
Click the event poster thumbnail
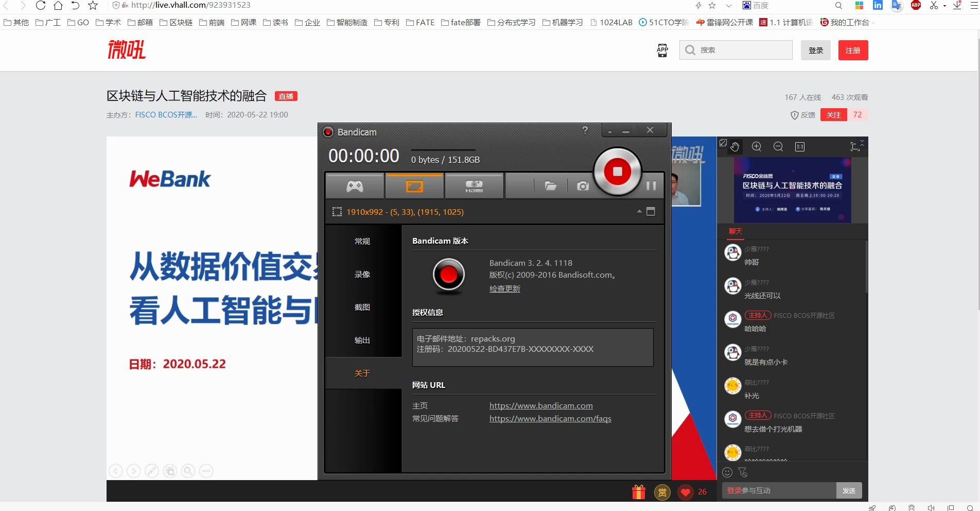(x=792, y=190)
